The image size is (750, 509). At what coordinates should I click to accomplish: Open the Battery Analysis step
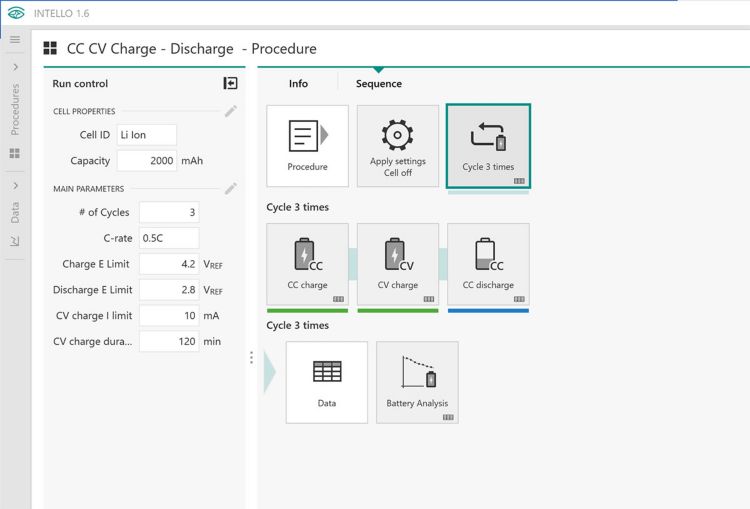pyautogui.click(x=417, y=382)
